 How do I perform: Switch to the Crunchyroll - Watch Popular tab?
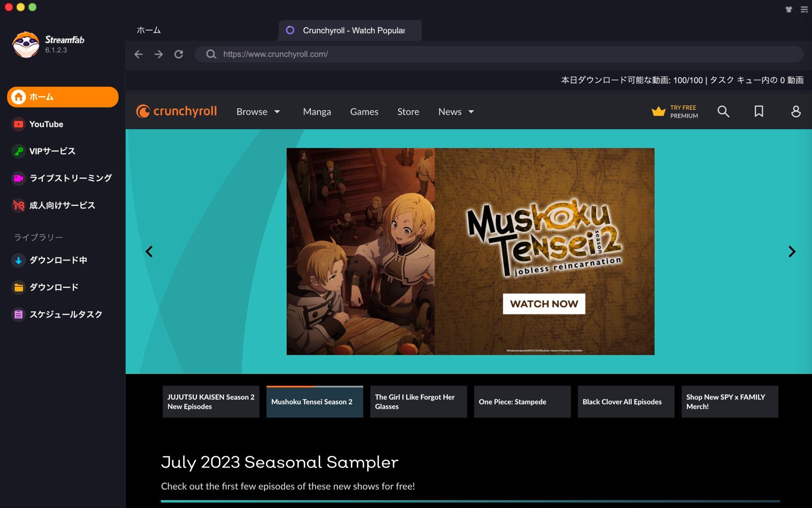pyautogui.click(x=350, y=31)
